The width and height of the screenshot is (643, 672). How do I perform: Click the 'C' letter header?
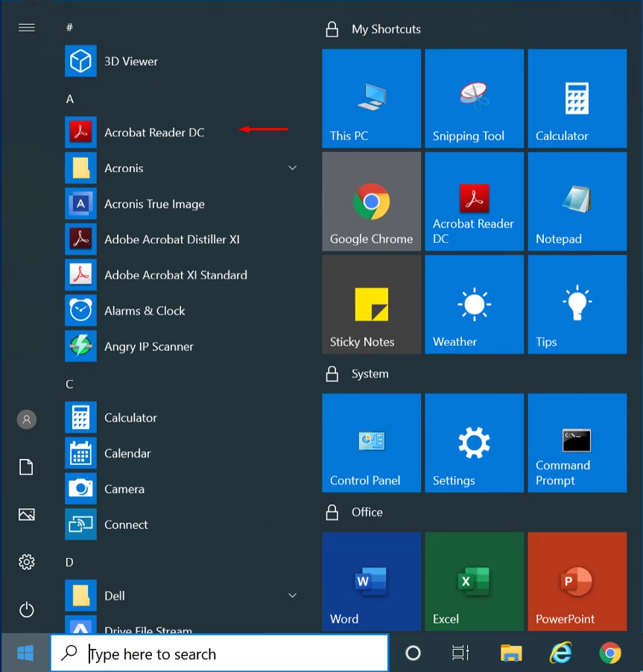[69, 384]
